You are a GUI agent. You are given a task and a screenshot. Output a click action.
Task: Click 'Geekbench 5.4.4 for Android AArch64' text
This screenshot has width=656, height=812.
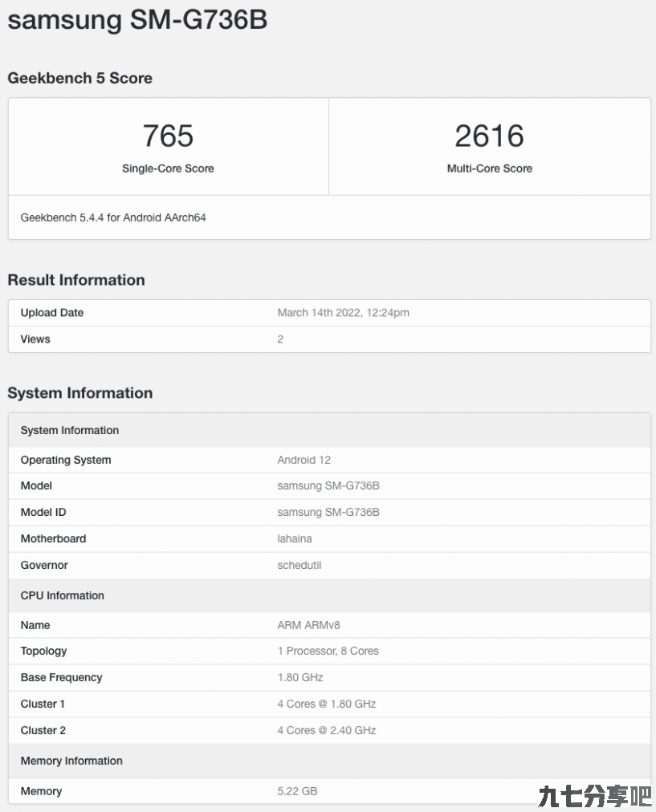point(113,217)
